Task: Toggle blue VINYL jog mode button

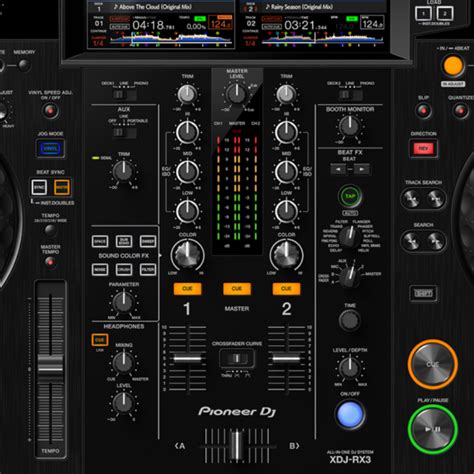Action: 50,148
